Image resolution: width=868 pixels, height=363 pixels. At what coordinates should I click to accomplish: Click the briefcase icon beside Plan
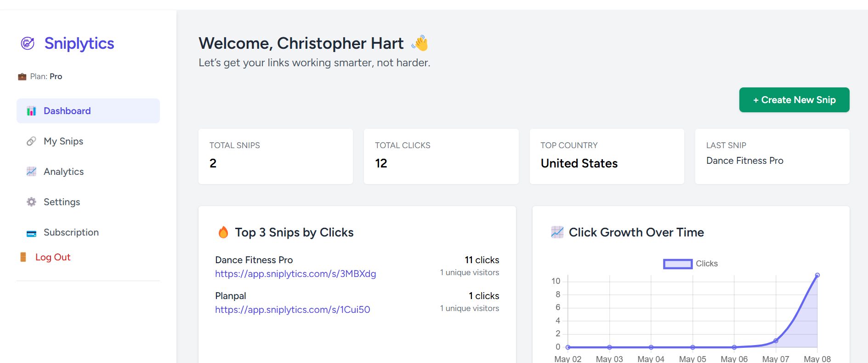(x=22, y=77)
